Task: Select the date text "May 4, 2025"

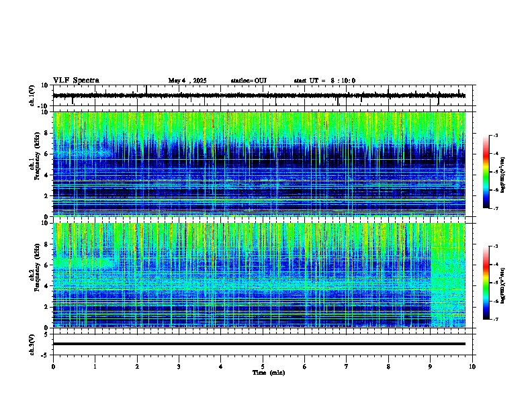Action: coord(187,81)
